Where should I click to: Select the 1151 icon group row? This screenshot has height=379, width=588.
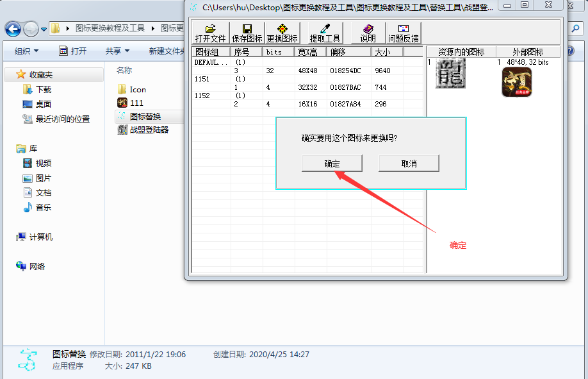[307, 79]
